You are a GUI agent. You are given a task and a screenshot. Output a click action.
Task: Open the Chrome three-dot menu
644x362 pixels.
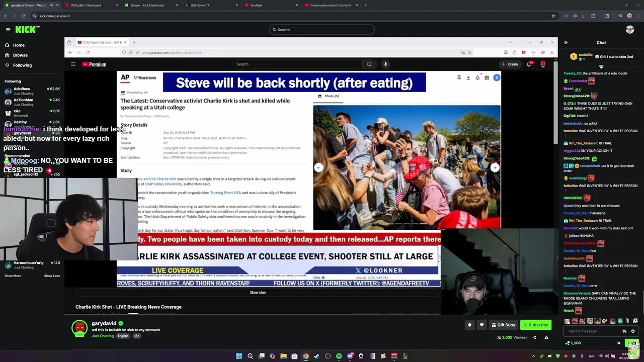[x=639, y=16]
